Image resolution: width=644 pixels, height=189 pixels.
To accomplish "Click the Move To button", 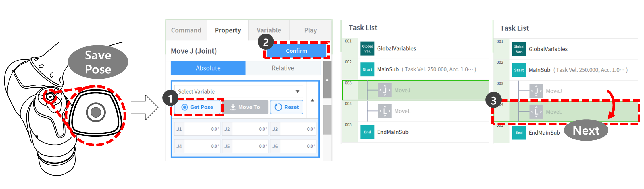I will pyautogui.click(x=245, y=107).
